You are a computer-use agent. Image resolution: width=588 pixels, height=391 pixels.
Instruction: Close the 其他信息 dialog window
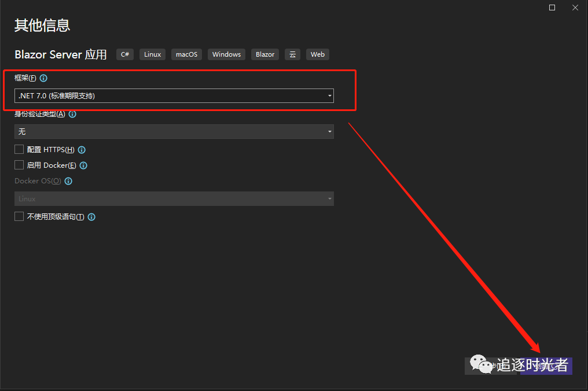coord(575,8)
